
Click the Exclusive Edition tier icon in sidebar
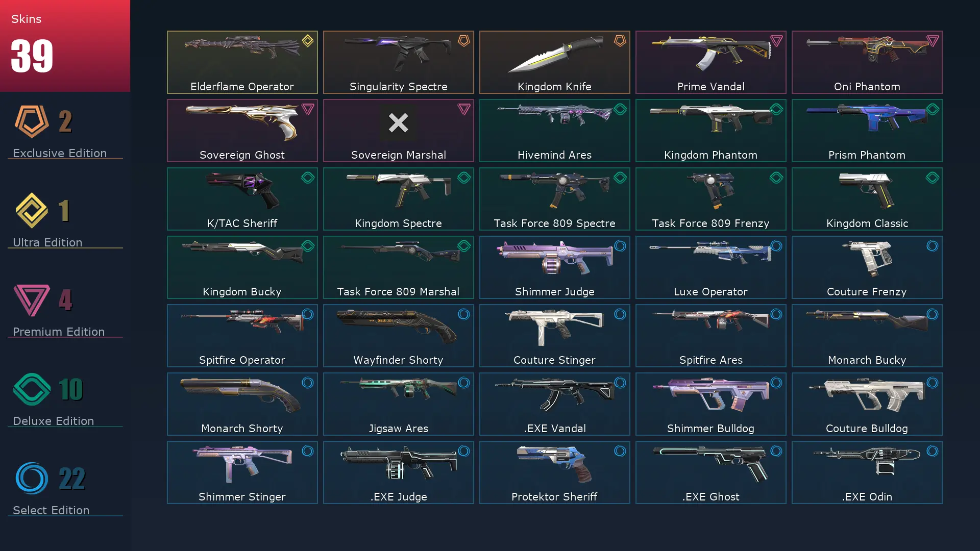click(x=32, y=121)
